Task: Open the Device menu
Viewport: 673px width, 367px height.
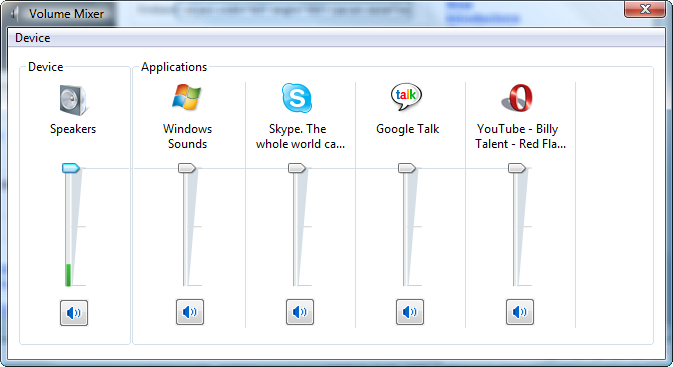Action: pos(33,38)
